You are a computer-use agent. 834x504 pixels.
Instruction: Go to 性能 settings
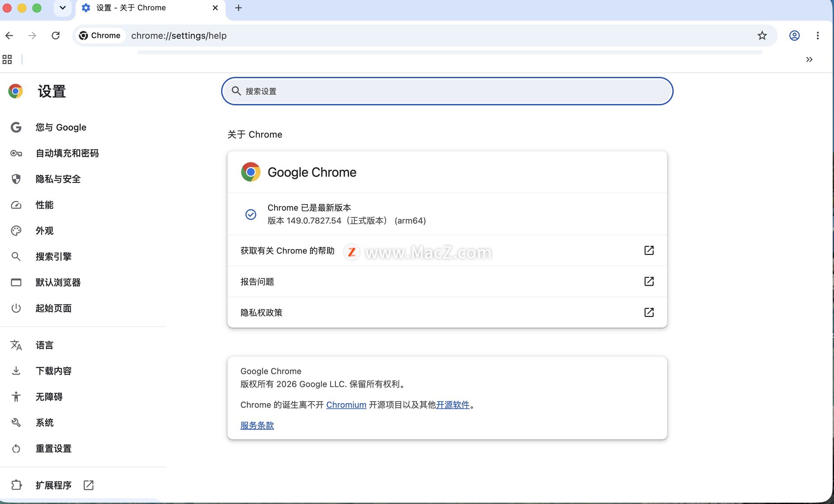click(44, 205)
